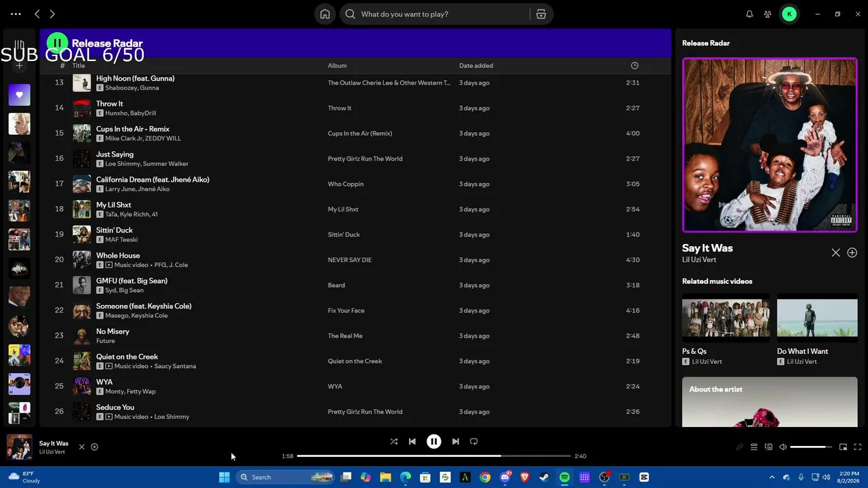This screenshot has height=488, width=868.
Task: Navigate forward with the right arrow
Action: tap(52, 14)
